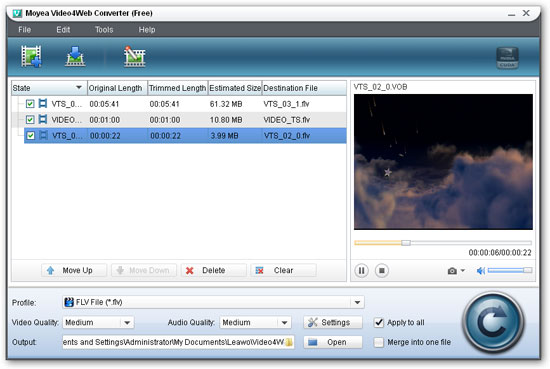Click the 3.99 MB size cell
This screenshot has width=550, height=369.
[x=224, y=136]
